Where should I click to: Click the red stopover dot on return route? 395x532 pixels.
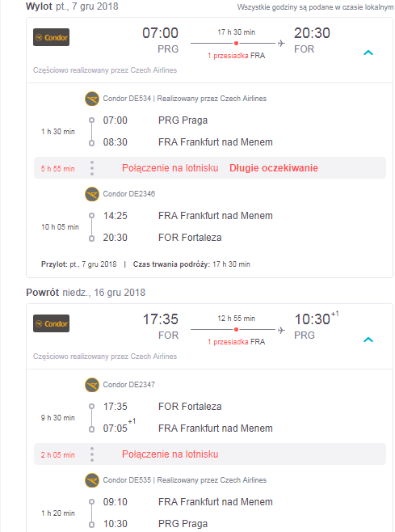(236, 329)
